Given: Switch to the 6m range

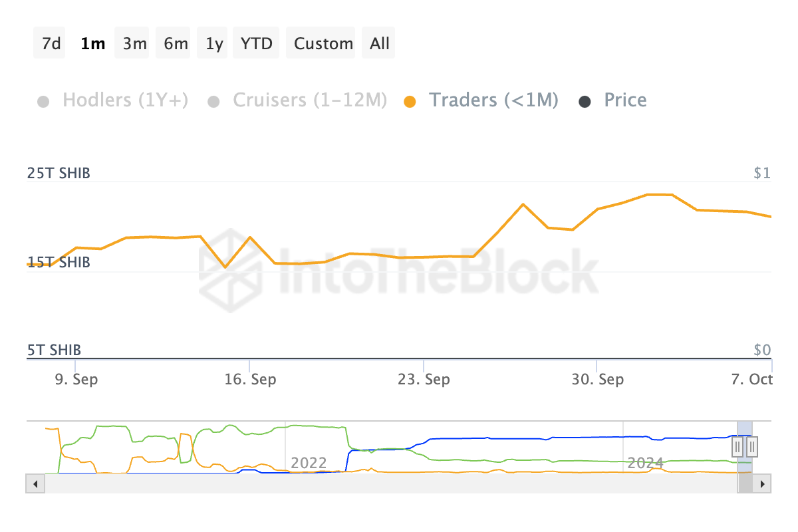Looking at the screenshot, I should 176,44.
